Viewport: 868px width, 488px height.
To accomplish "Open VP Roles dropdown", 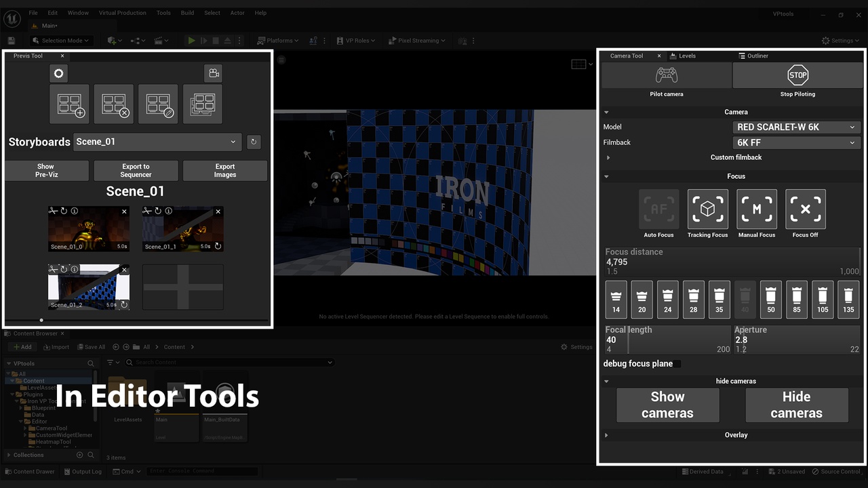I will click(x=357, y=41).
